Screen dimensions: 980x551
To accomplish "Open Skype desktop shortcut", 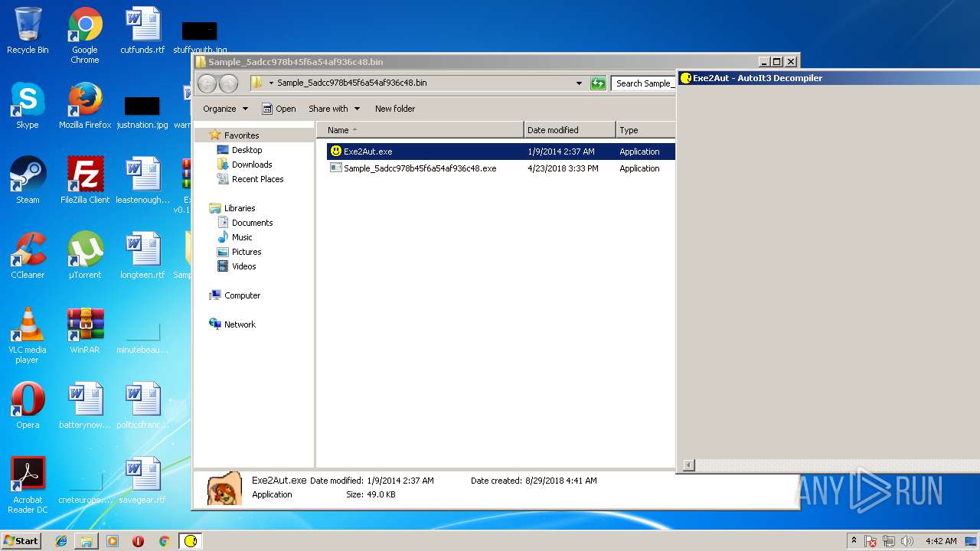I will coord(28,106).
